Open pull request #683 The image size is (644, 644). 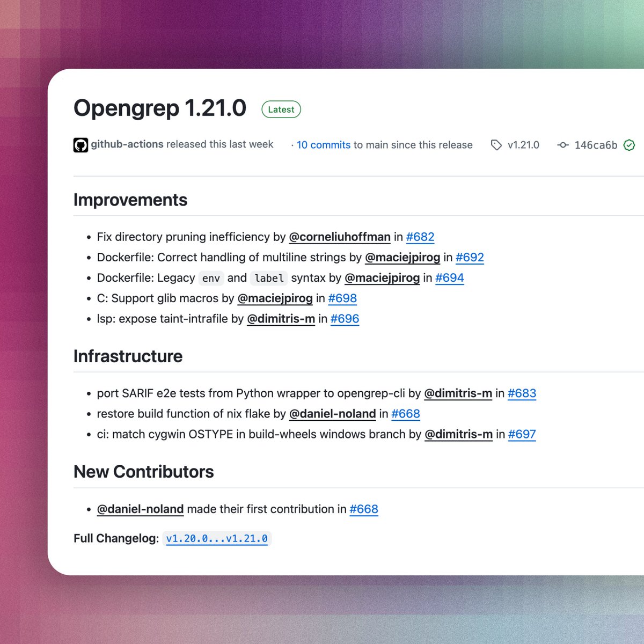point(522,393)
